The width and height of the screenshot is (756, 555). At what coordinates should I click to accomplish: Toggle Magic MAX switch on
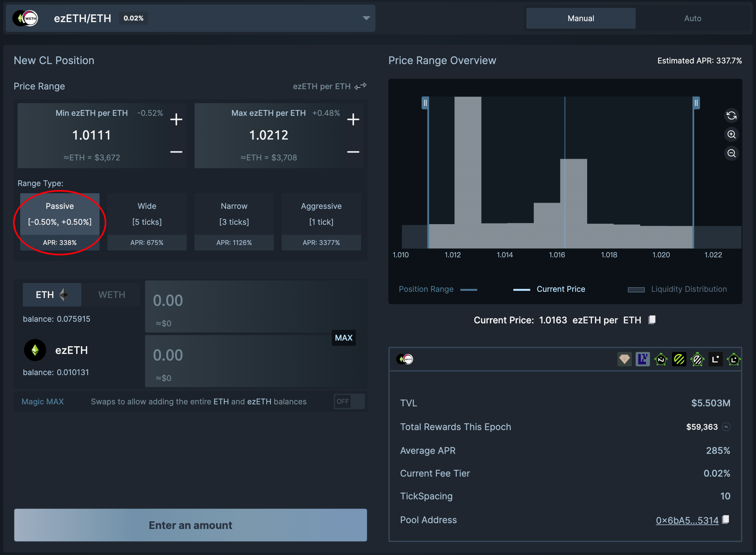point(349,401)
